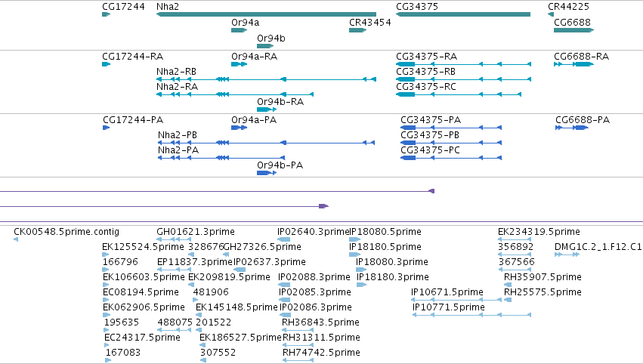Click the Or94b-PA protein label
Viewport: 643px width, 364px height.
(x=280, y=165)
